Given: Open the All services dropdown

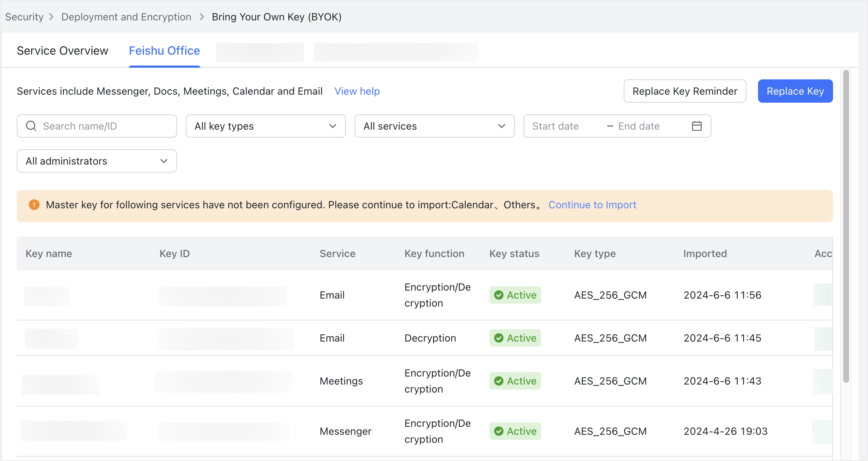Looking at the screenshot, I should coord(434,126).
